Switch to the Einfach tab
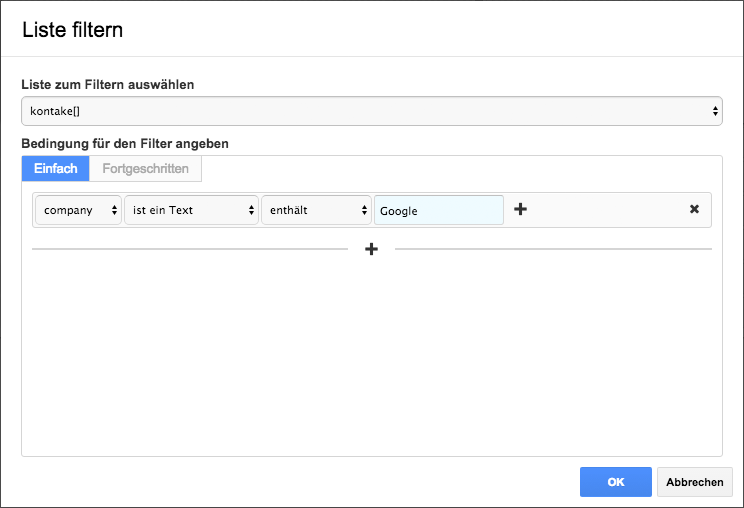The height and width of the screenshot is (508, 744). [x=56, y=168]
